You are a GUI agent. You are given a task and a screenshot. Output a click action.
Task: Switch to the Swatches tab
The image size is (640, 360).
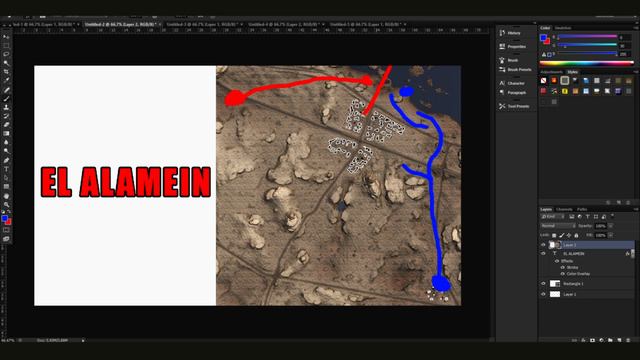(x=563, y=28)
